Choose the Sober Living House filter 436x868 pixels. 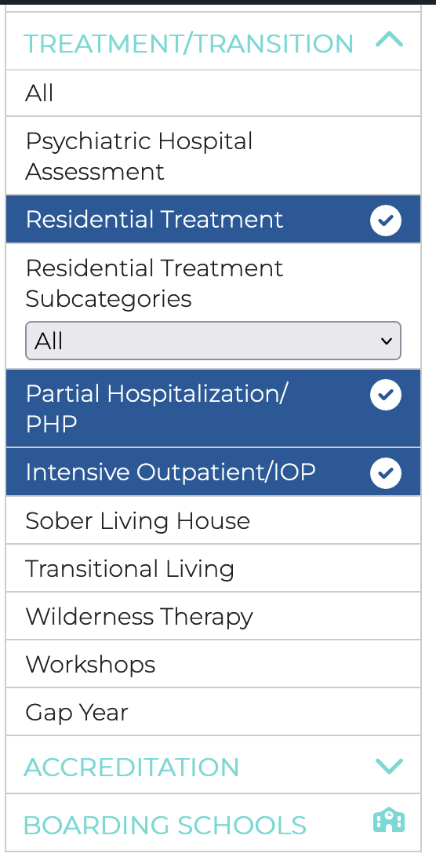(x=213, y=520)
